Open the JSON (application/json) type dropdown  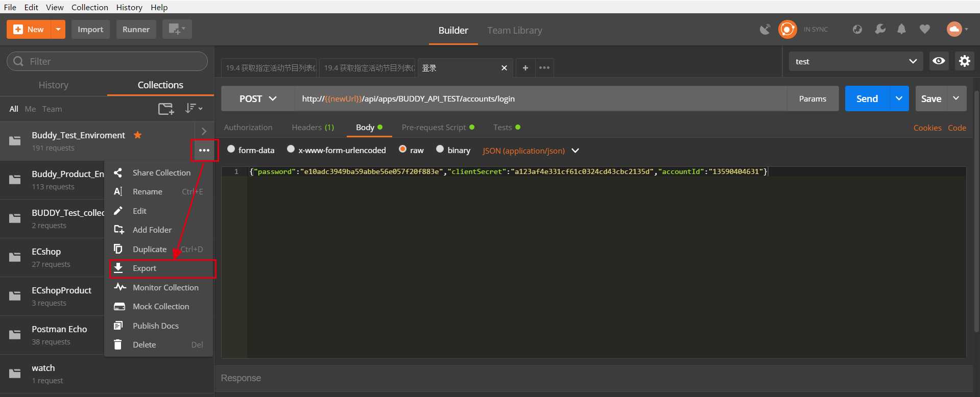(x=531, y=151)
